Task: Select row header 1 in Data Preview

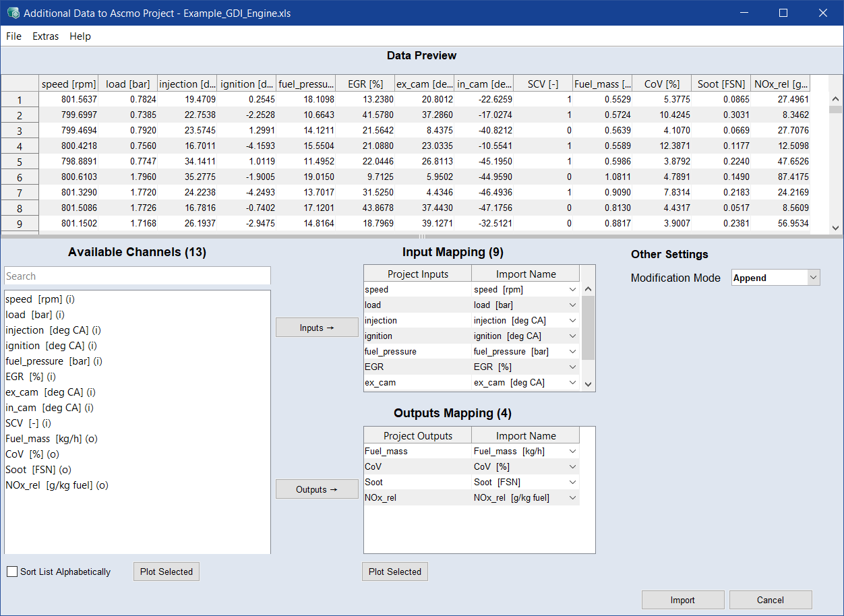Action: point(20,100)
